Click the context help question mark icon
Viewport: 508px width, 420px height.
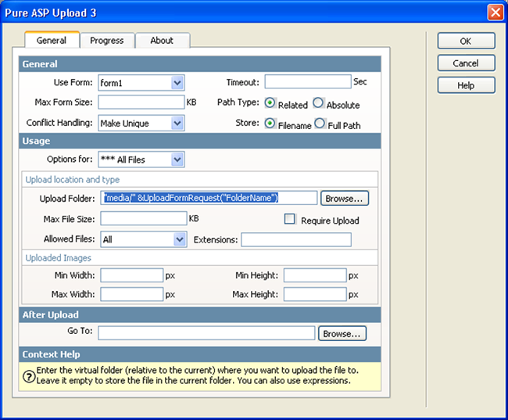29,376
